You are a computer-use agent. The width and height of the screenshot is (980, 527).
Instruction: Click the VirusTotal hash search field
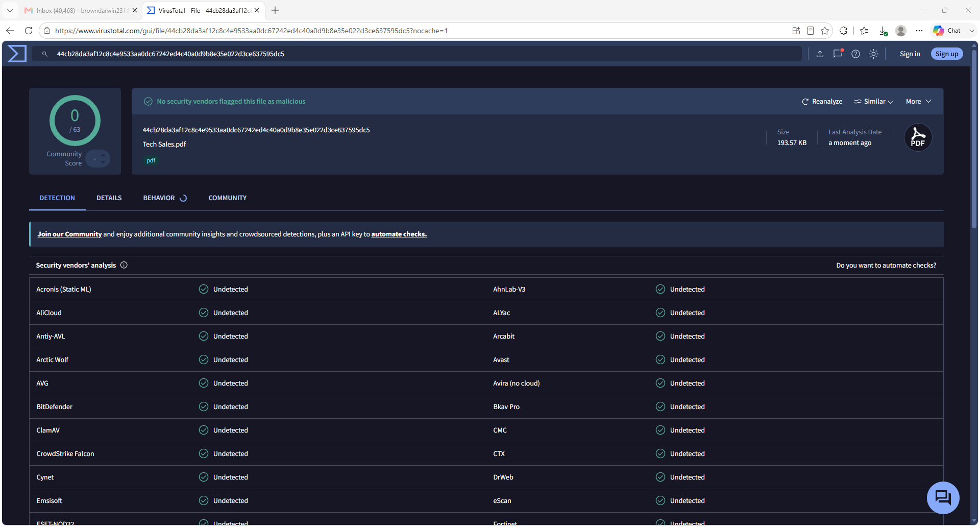416,54
